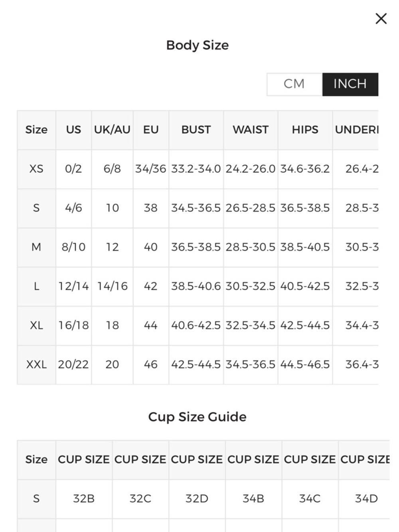Click S row waist value 26.5-28.5
The width and height of the screenshot is (399, 532).
tap(251, 208)
